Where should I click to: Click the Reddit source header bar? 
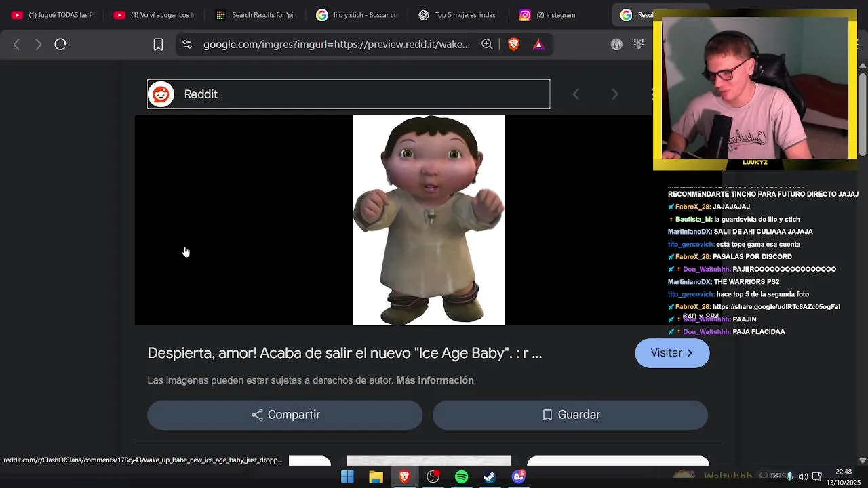tap(349, 94)
